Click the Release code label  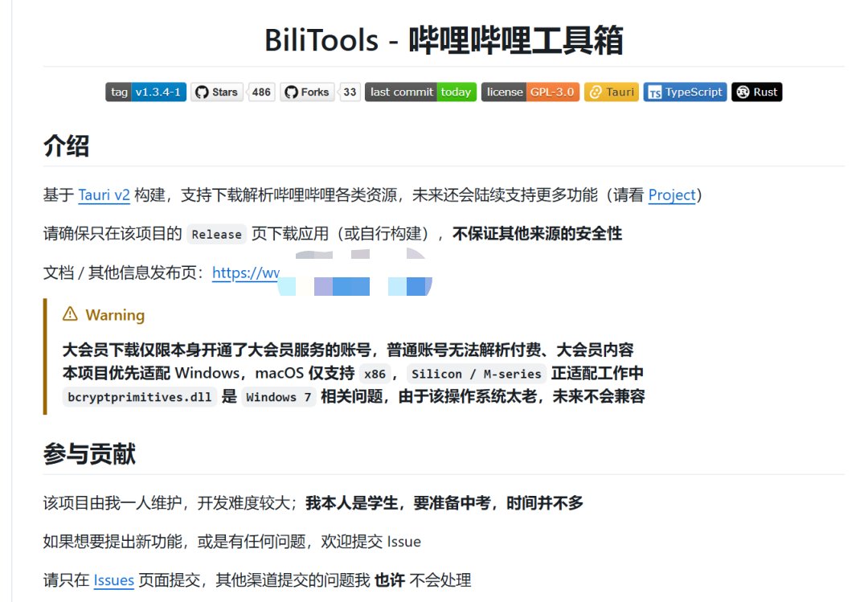(216, 234)
